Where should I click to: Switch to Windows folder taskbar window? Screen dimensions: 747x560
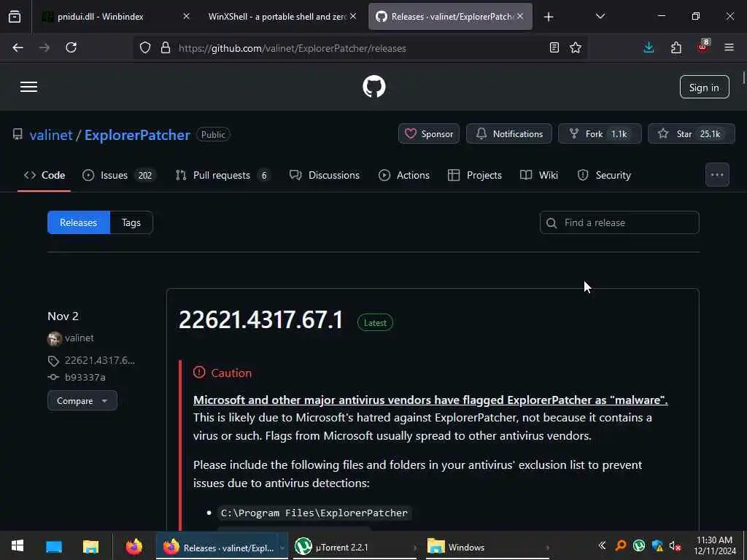(x=488, y=547)
